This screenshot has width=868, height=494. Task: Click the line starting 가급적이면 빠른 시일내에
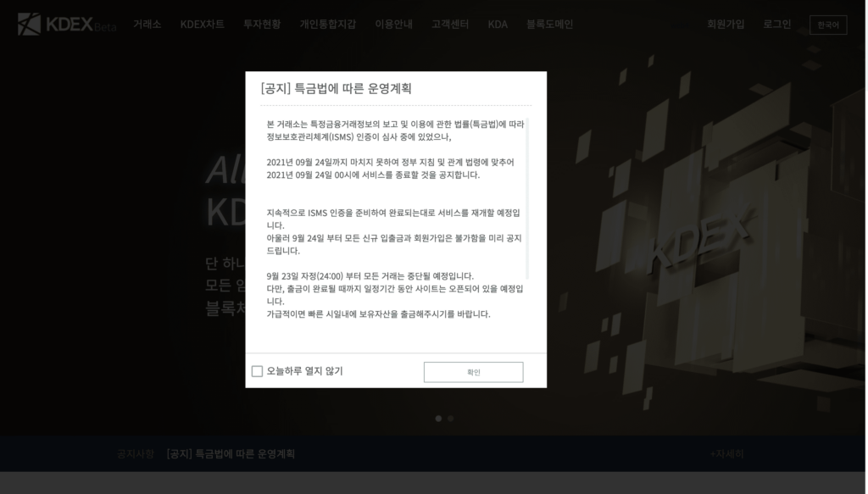(x=379, y=314)
